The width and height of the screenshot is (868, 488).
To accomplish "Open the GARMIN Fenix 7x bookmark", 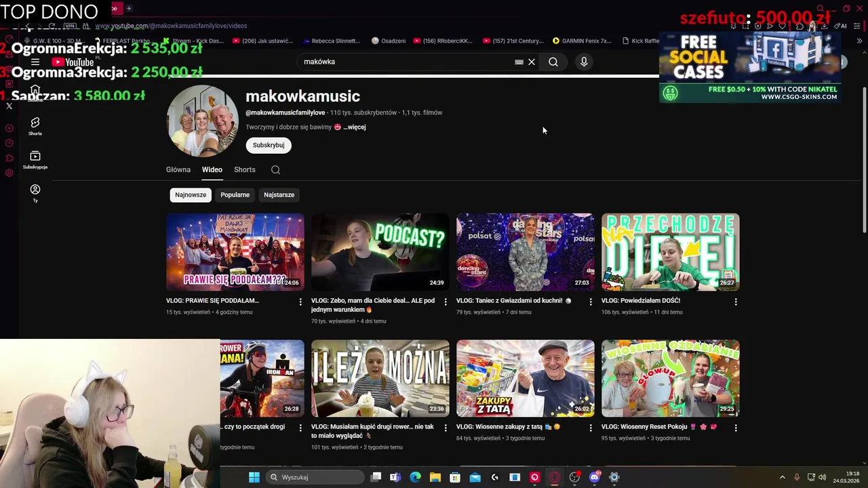I will (582, 41).
